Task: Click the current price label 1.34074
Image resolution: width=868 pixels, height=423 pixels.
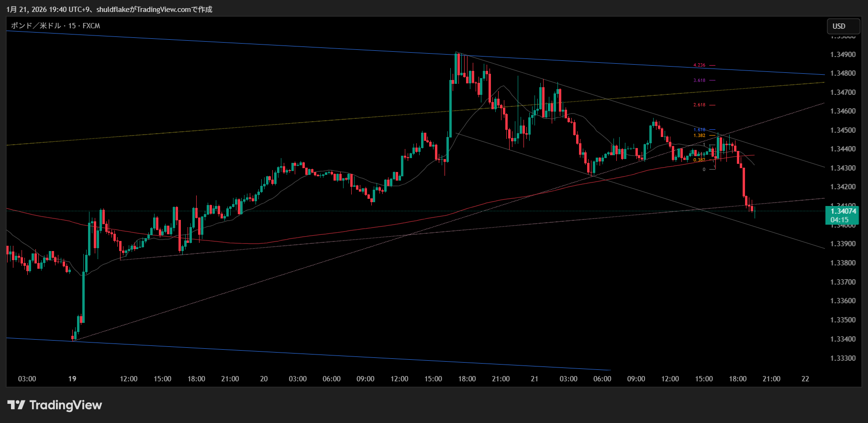Action: tap(843, 211)
